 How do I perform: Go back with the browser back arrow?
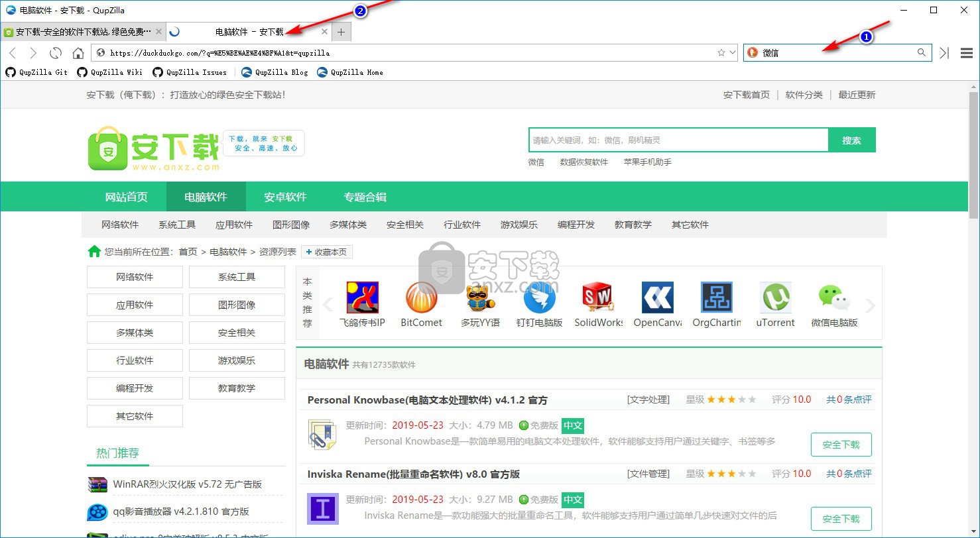point(13,53)
